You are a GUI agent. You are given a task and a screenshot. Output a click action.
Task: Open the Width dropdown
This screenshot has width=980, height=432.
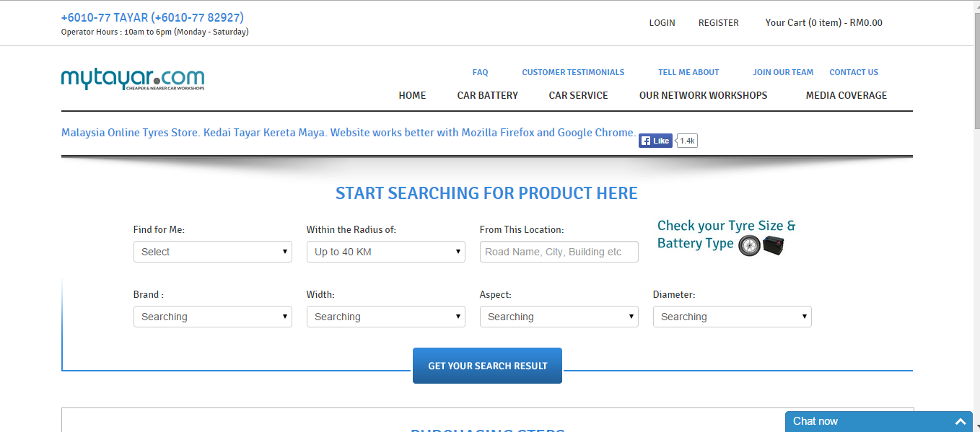[x=386, y=317]
